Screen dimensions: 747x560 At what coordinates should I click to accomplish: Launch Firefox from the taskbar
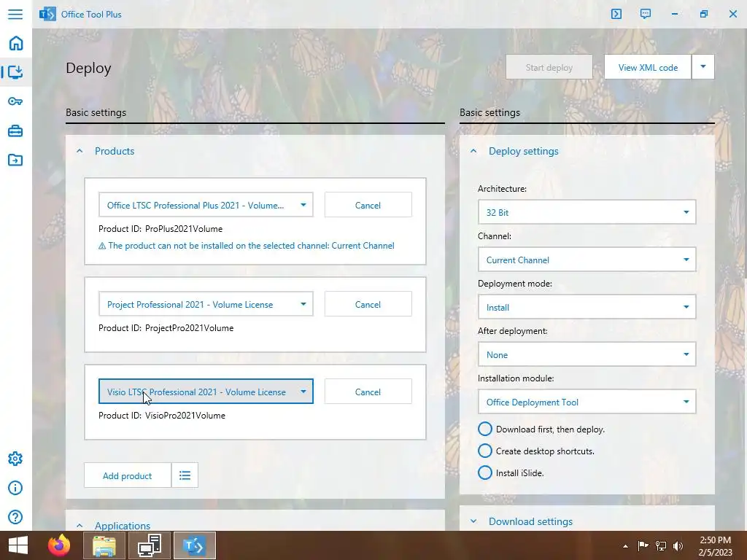click(59, 545)
